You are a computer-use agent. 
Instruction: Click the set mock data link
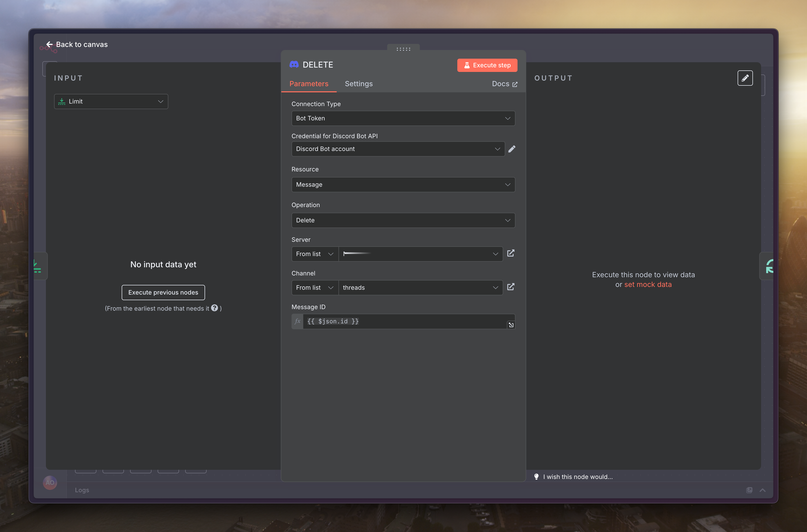(x=648, y=284)
